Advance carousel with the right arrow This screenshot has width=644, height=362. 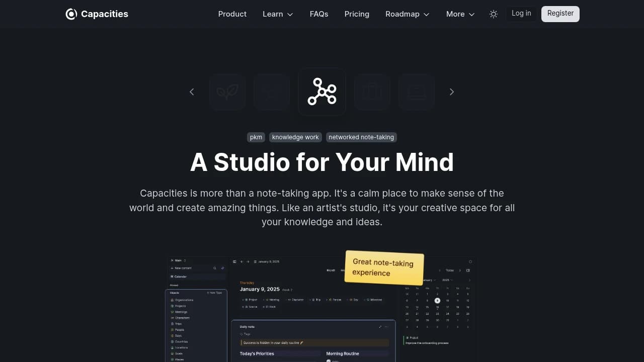pos(451,92)
